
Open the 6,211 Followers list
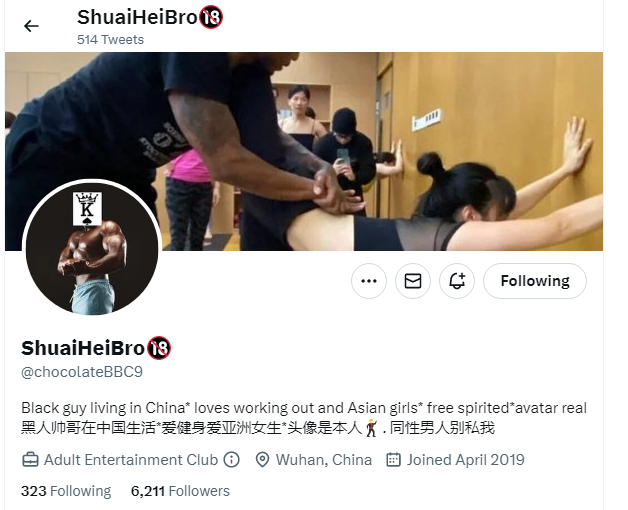click(x=180, y=491)
